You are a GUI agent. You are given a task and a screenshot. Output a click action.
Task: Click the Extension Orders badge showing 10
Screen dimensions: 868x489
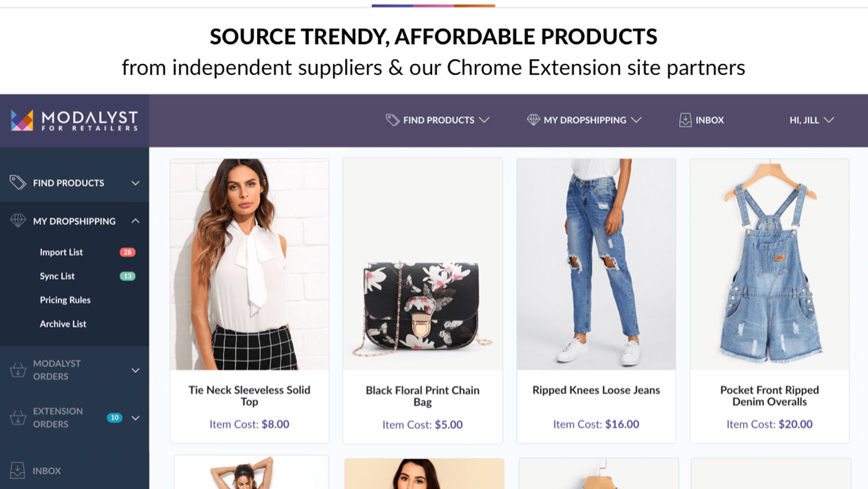coord(114,418)
